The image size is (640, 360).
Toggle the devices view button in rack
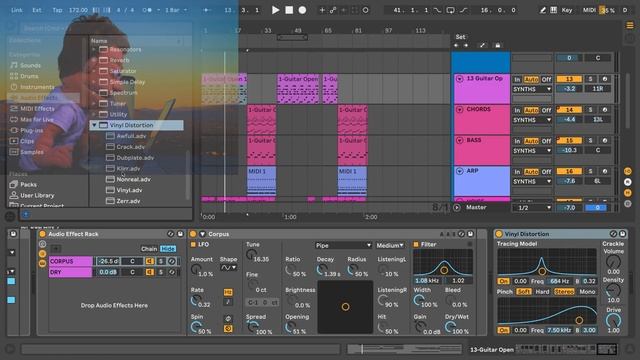[x=42, y=264]
